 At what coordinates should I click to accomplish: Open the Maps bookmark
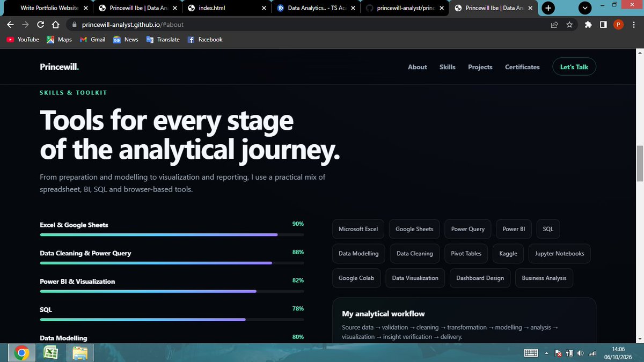[60, 40]
